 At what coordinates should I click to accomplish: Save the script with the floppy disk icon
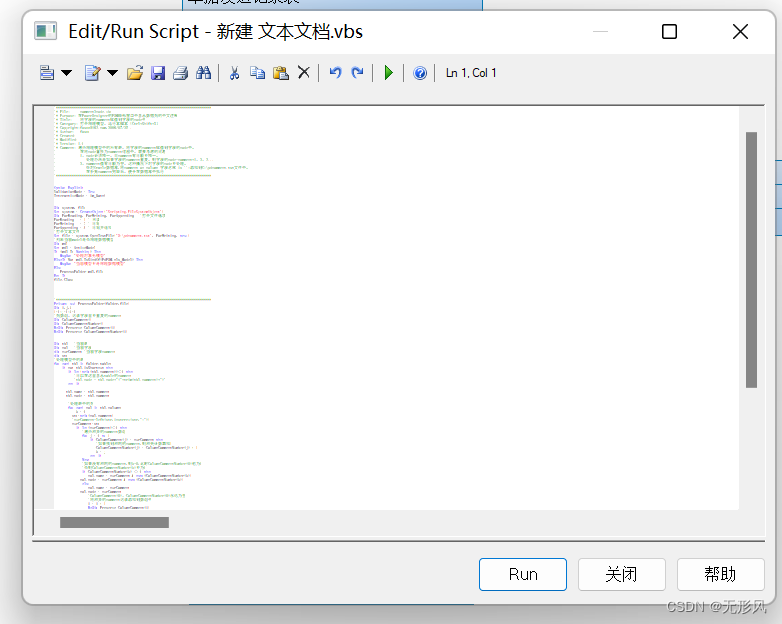coord(158,73)
